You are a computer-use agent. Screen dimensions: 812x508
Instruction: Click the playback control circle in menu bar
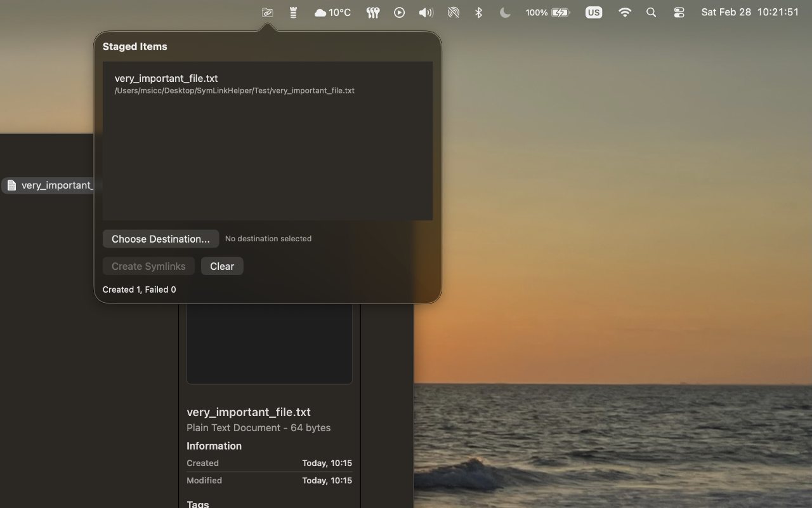click(399, 12)
